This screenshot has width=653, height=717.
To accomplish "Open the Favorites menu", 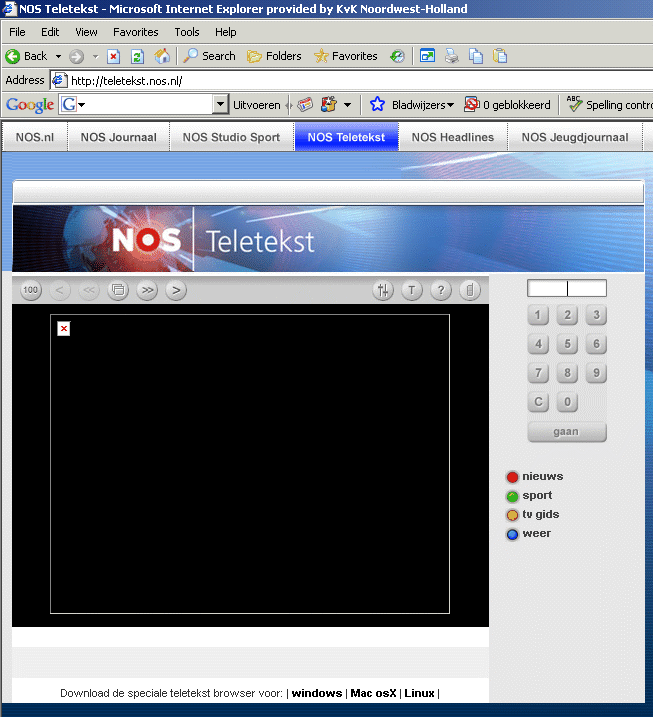I will point(135,32).
